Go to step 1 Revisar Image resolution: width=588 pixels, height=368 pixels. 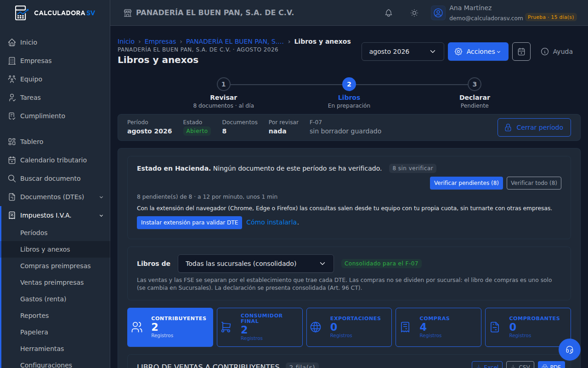[x=224, y=93]
